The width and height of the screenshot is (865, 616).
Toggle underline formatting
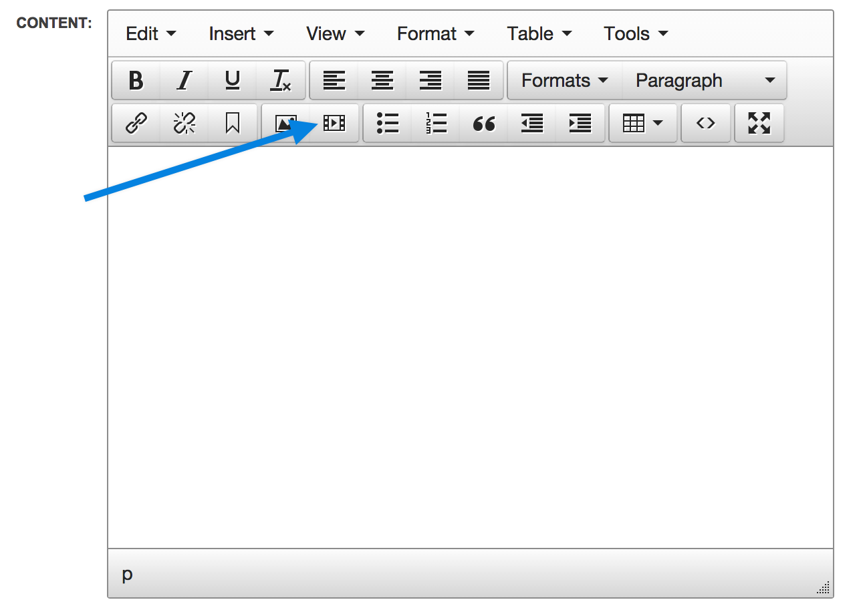click(232, 81)
